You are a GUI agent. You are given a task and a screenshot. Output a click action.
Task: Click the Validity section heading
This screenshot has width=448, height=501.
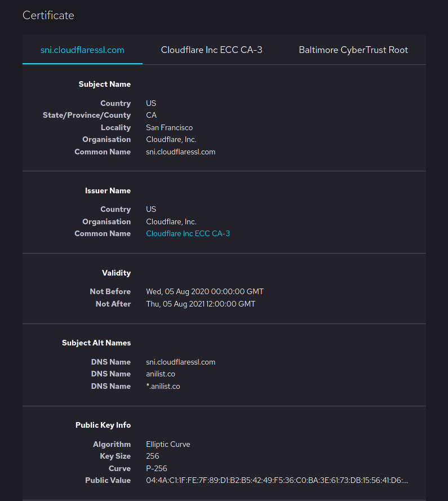tap(116, 273)
